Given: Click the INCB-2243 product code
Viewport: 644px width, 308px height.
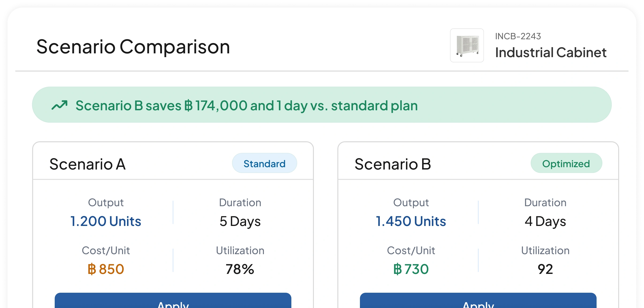Looking at the screenshot, I should [518, 36].
